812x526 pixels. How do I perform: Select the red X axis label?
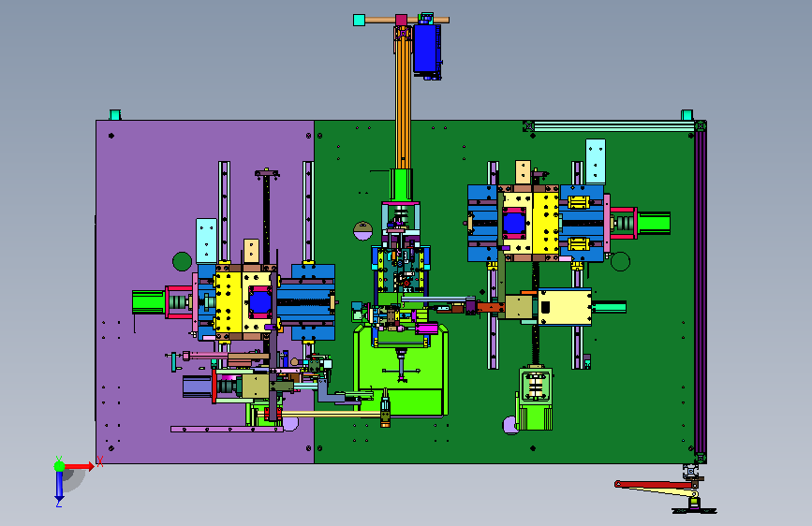tap(100, 461)
